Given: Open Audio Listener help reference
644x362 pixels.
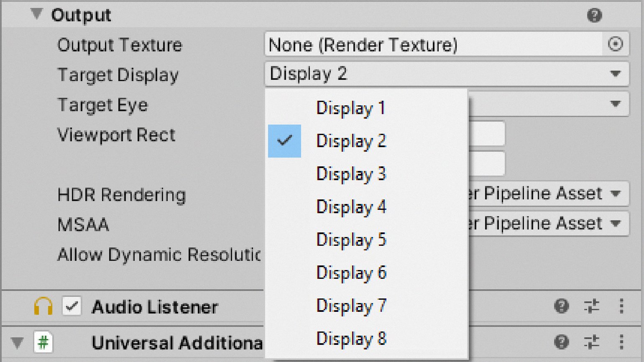Looking at the screenshot, I should coord(561,306).
